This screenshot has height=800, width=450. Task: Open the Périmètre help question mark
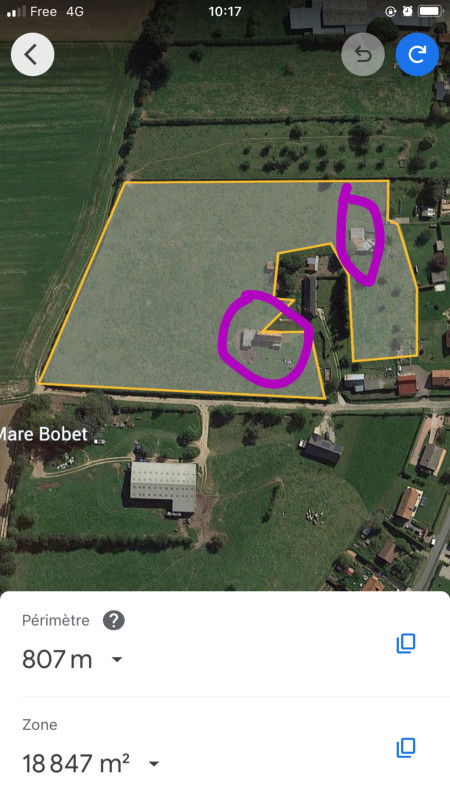(114, 620)
